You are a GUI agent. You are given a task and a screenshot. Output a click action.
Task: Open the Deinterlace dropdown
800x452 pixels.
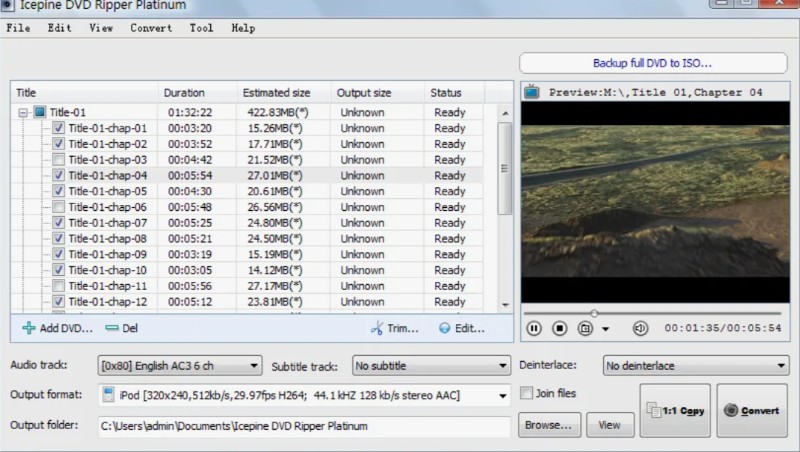pyautogui.click(x=696, y=366)
